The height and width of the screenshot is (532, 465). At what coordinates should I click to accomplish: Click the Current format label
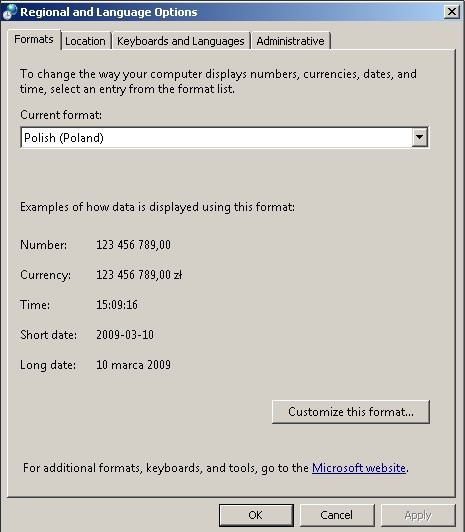(x=61, y=115)
